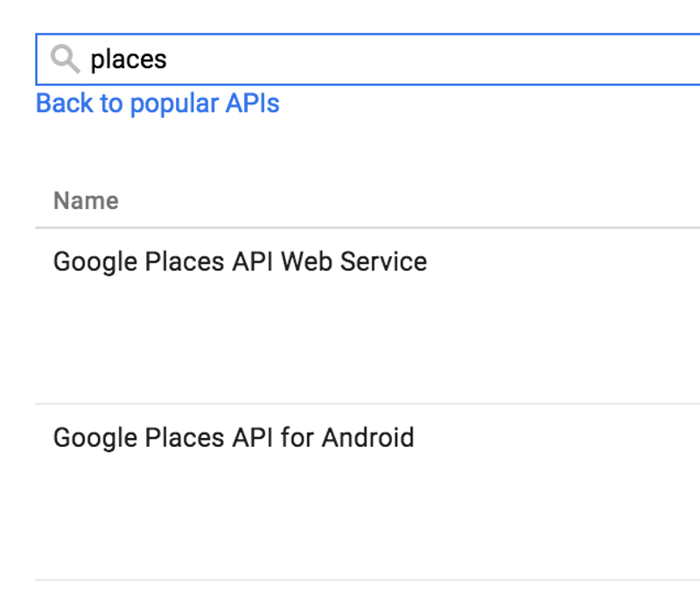Click the Google Places API for Android title
This screenshot has height=592, width=700.
pyautogui.click(x=233, y=437)
